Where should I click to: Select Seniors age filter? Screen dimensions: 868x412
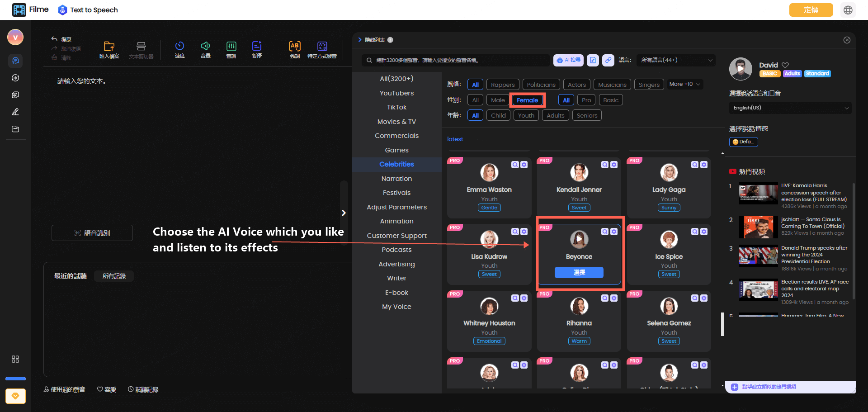tap(587, 115)
